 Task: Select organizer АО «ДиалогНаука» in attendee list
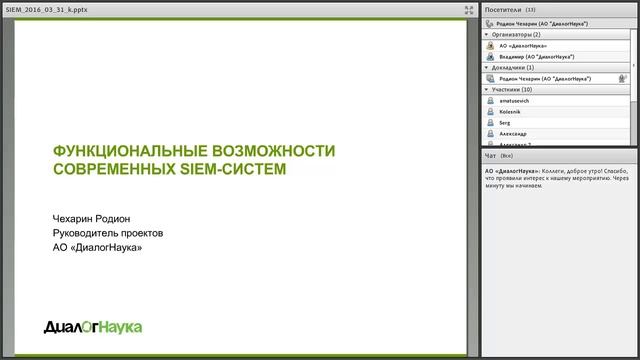[556, 46]
